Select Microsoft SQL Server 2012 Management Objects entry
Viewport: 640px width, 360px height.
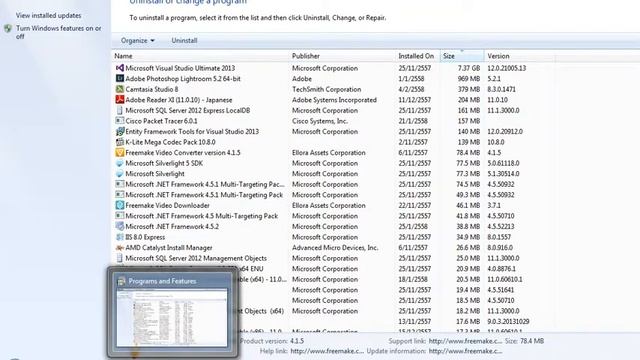[196, 258]
